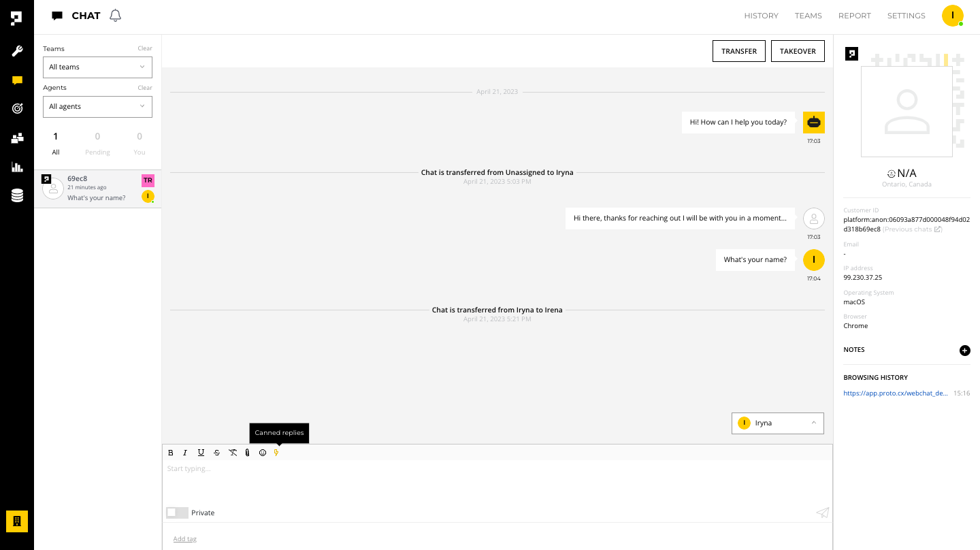
Task: Open previous chats external link icon
Action: pos(938,229)
